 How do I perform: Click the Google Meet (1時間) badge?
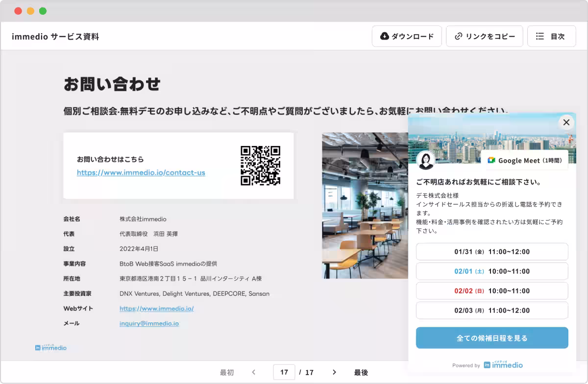pyautogui.click(x=524, y=160)
